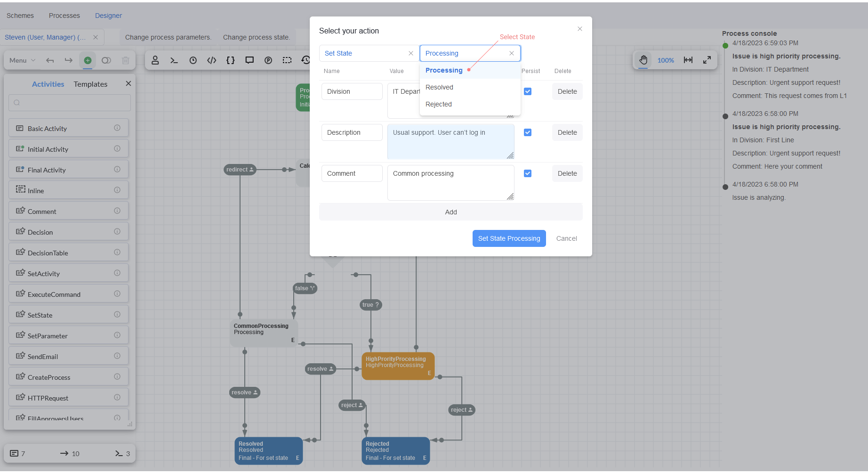
Task: Select the Rejected final activity node
Action: 396,451
